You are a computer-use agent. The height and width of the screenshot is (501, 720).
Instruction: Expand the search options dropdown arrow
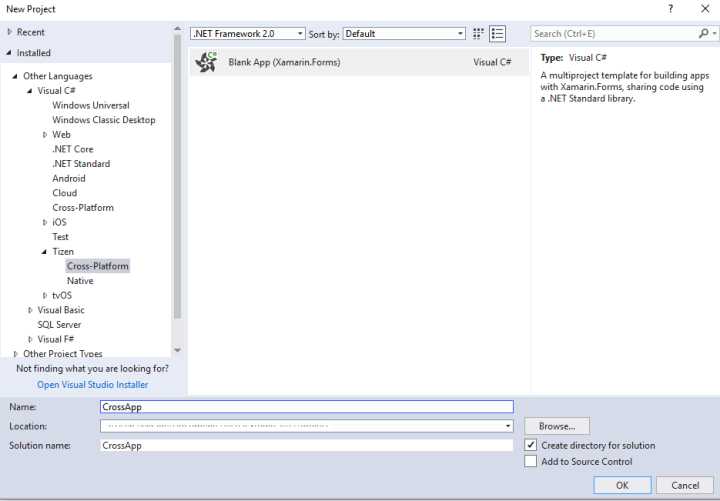pyautogui.click(x=714, y=34)
